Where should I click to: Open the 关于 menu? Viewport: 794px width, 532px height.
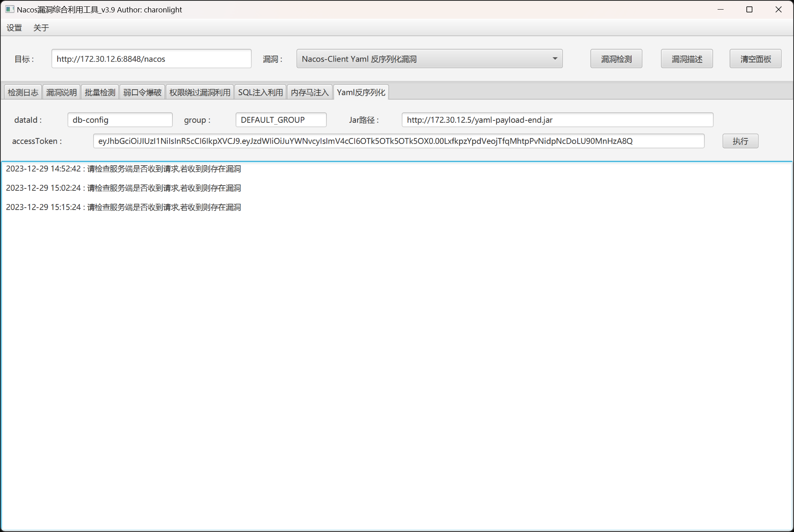[41, 28]
